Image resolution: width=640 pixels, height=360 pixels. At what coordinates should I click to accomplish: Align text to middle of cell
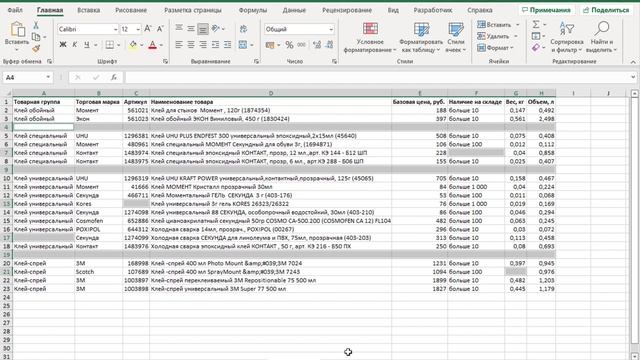[191, 29]
